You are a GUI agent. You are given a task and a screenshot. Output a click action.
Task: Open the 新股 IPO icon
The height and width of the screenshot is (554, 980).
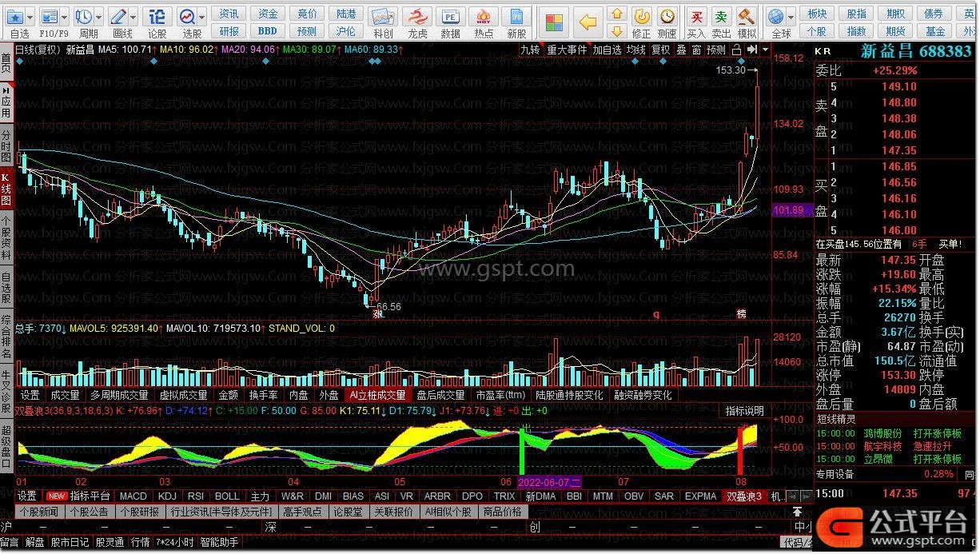click(516, 17)
